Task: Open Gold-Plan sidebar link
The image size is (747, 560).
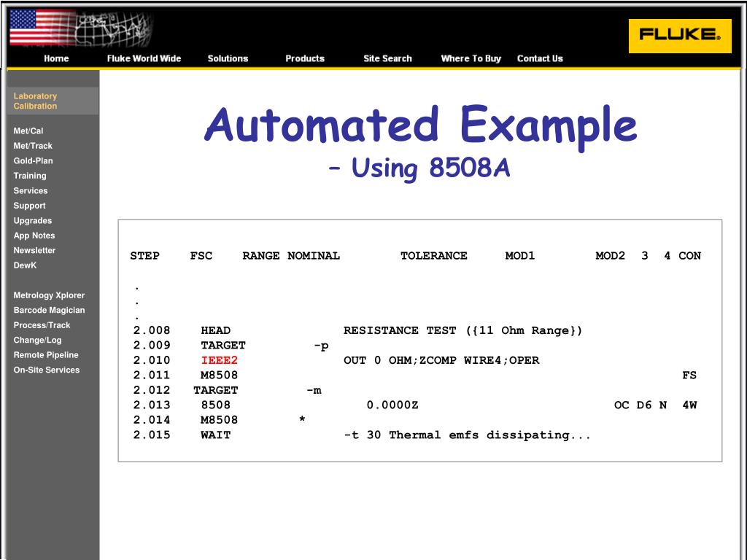Action: pyautogui.click(x=33, y=161)
